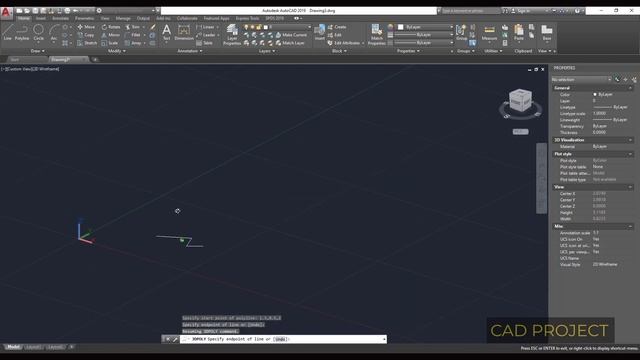Image resolution: width=640 pixels, height=360 pixels.
Task: Click the Rotate tool
Action: (x=111, y=27)
